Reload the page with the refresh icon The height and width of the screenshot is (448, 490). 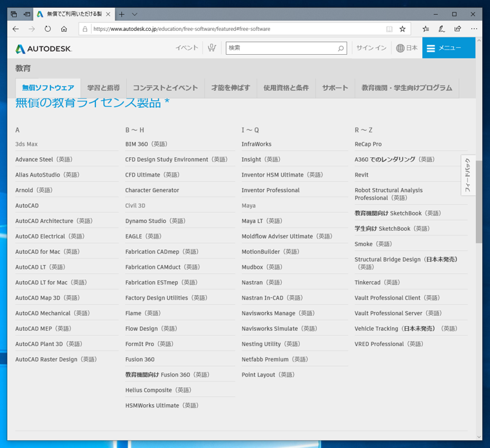48,29
